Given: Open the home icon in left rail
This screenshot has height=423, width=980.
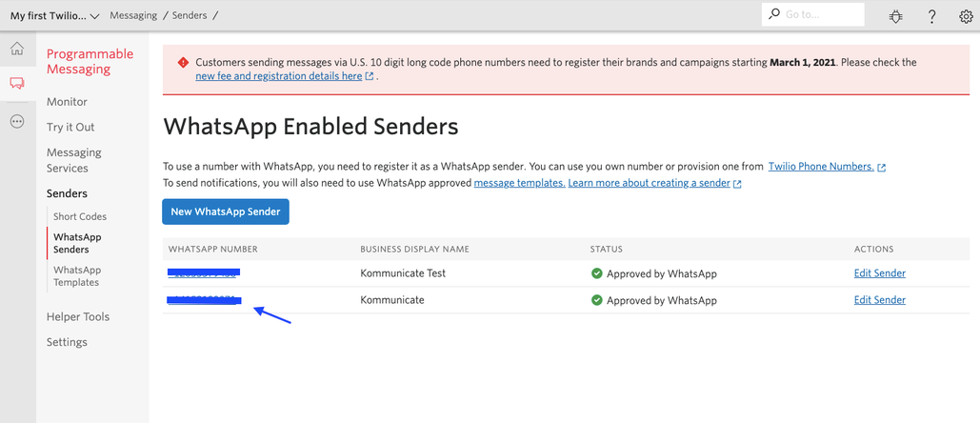Looking at the screenshot, I should (x=17, y=49).
